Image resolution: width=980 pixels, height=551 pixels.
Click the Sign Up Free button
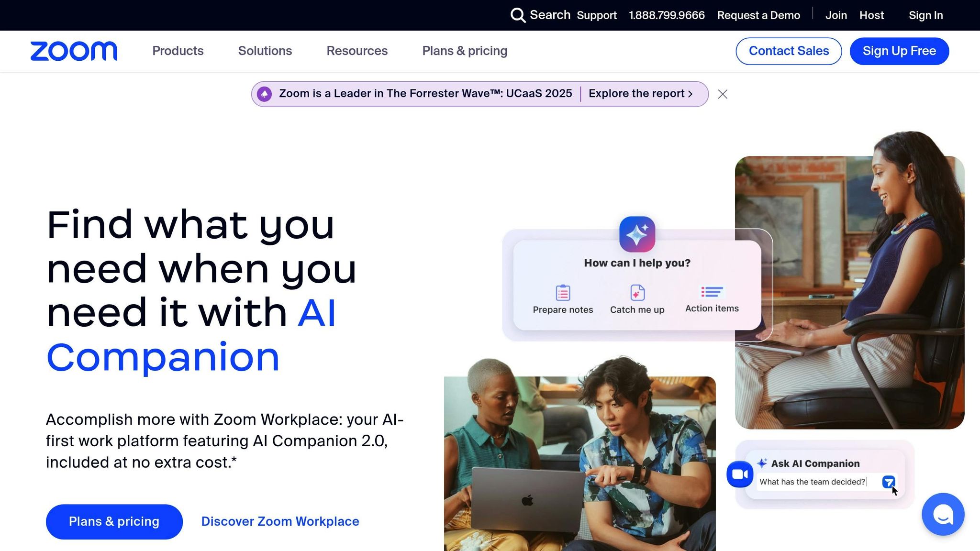[x=899, y=51]
